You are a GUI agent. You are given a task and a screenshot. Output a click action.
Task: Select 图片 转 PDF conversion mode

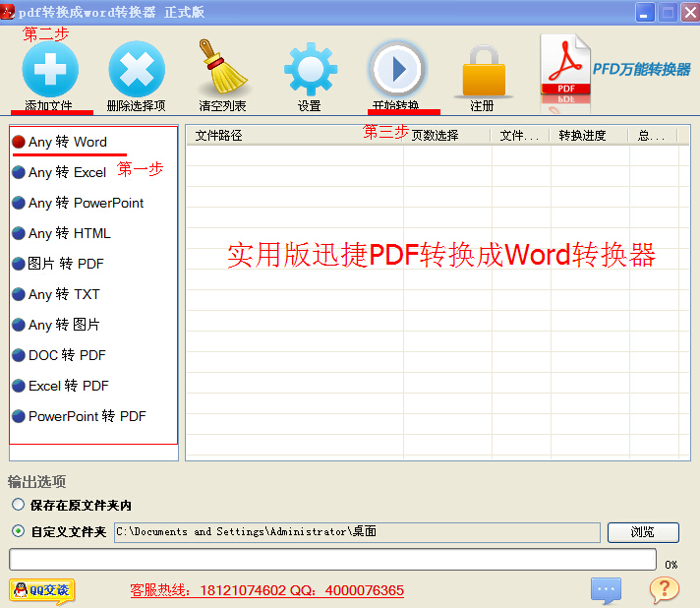click(58, 264)
